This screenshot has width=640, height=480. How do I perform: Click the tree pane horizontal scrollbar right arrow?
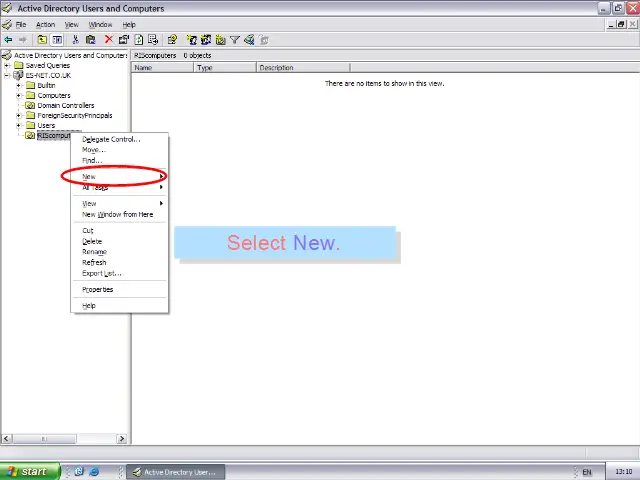(x=122, y=438)
